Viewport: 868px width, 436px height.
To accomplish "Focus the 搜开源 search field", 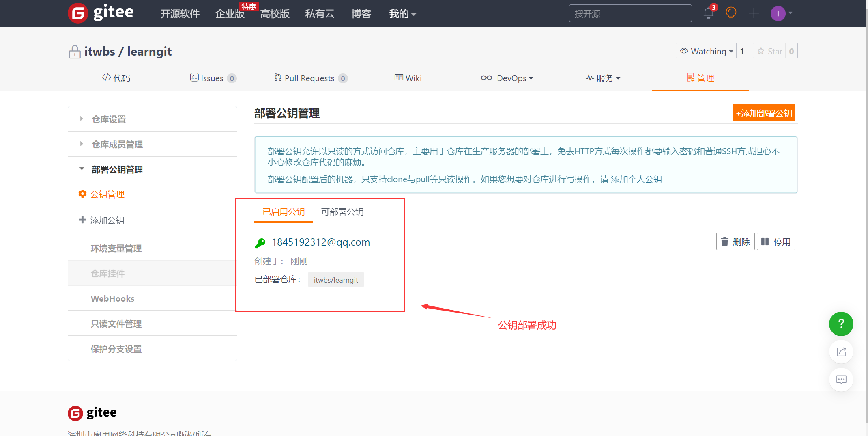I will coord(630,13).
